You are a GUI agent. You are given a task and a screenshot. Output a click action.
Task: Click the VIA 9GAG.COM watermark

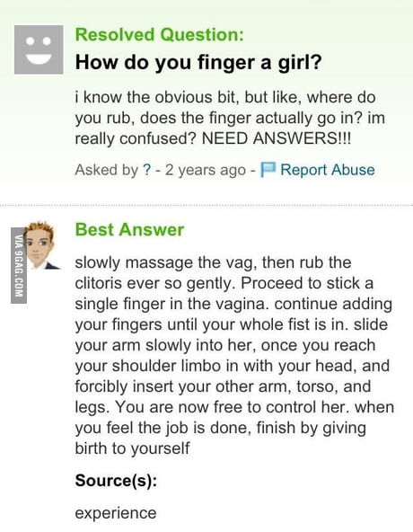click(x=19, y=265)
